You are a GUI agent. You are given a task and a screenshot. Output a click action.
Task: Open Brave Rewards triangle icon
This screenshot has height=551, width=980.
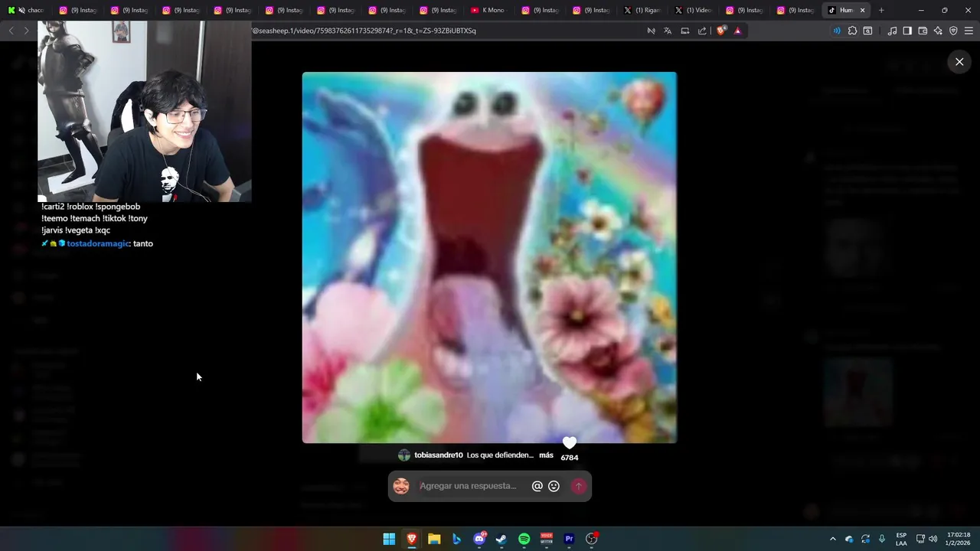(x=738, y=31)
